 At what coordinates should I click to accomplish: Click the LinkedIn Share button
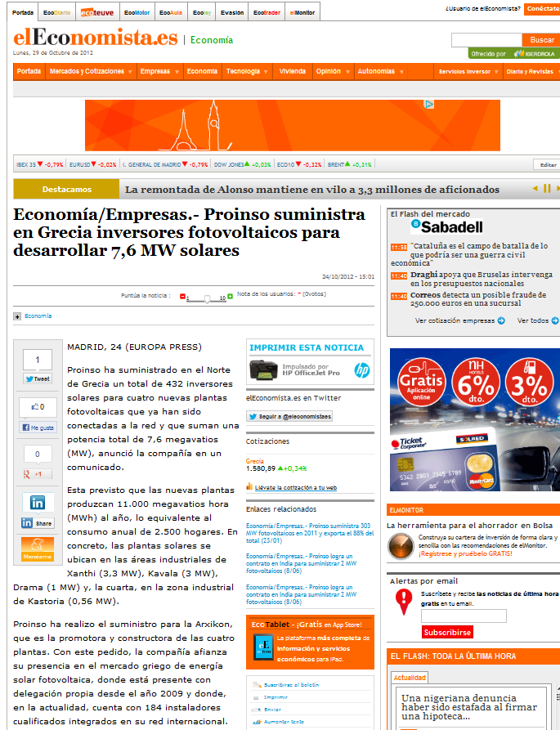tap(38, 523)
